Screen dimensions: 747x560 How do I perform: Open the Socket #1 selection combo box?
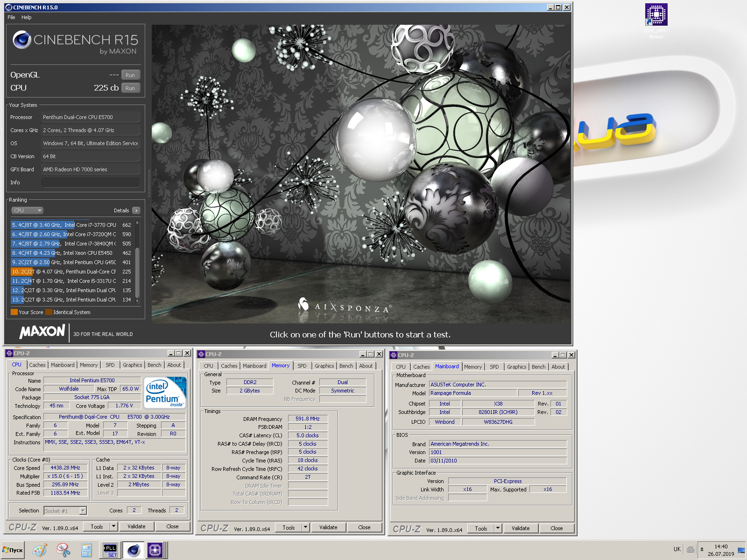pos(65,511)
